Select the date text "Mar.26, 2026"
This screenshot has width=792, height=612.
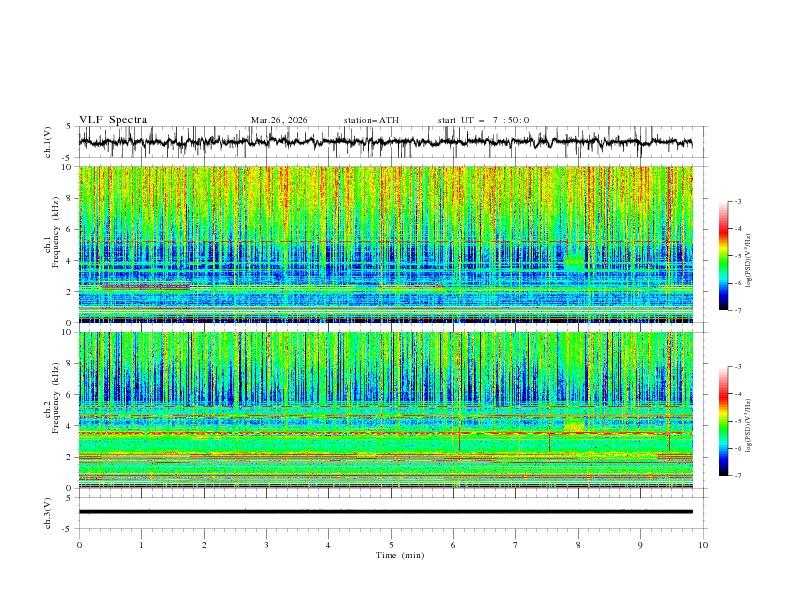[x=279, y=120]
